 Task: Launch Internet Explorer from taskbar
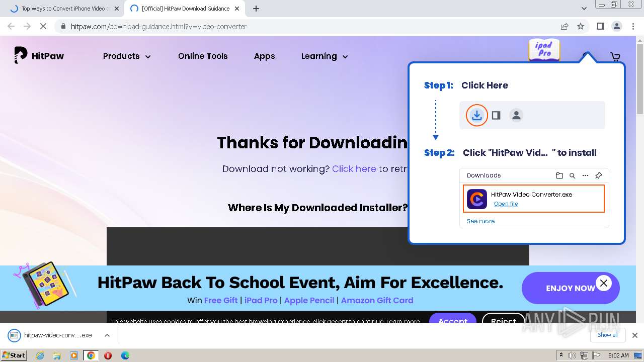click(40, 355)
